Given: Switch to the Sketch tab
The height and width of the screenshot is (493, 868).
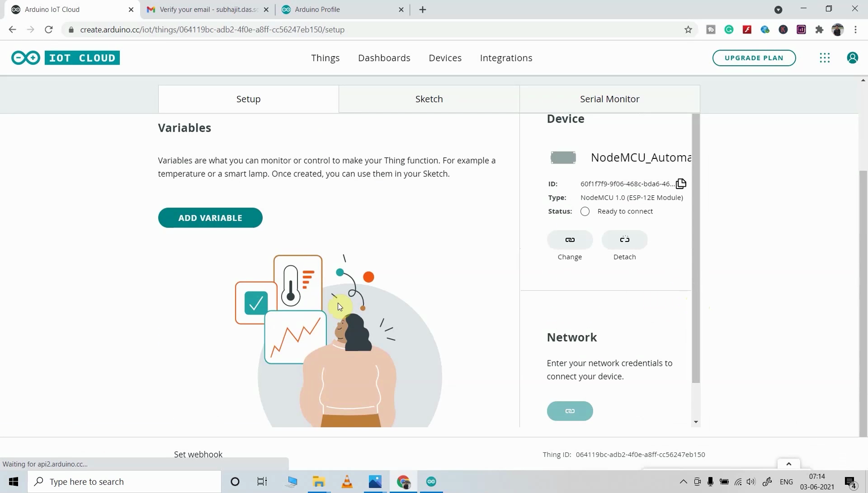Looking at the screenshot, I should [x=429, y=99].
